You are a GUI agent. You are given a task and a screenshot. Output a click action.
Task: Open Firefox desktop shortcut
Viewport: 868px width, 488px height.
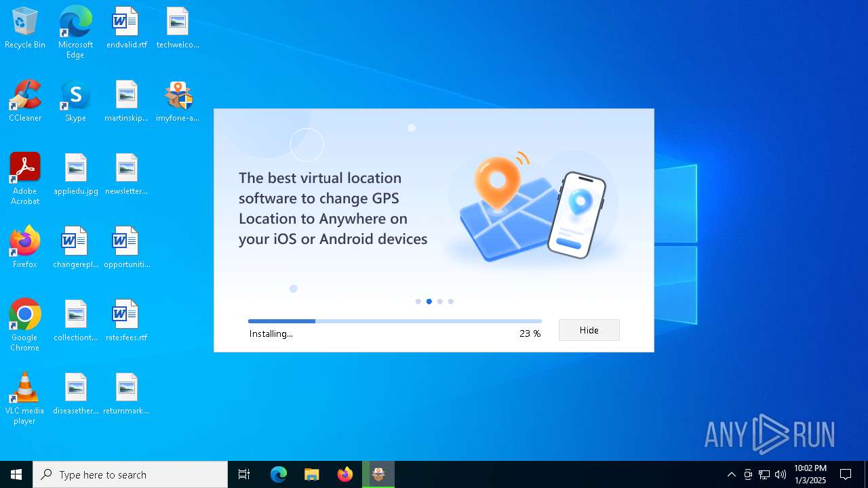pyautogui.click(x=25, y=248)
